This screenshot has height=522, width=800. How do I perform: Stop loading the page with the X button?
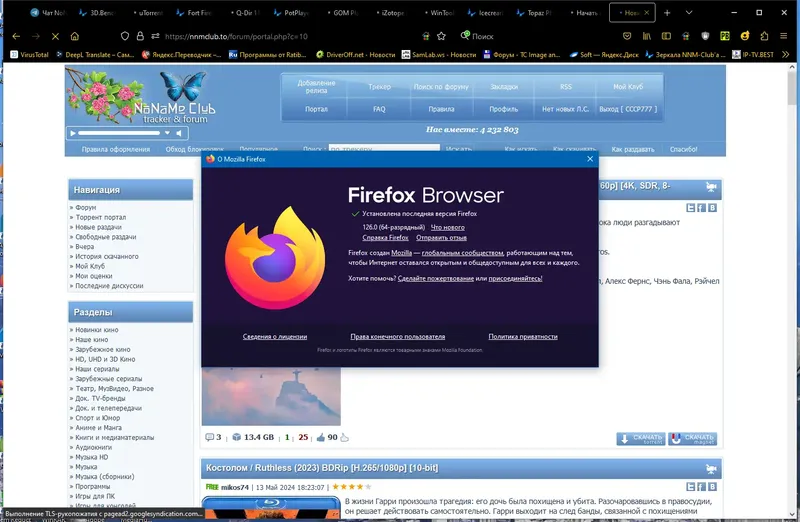pos(55,36)
